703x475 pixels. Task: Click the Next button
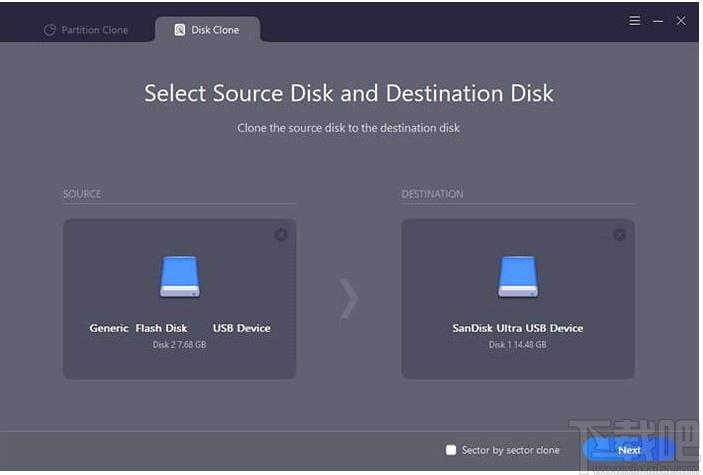629,450
